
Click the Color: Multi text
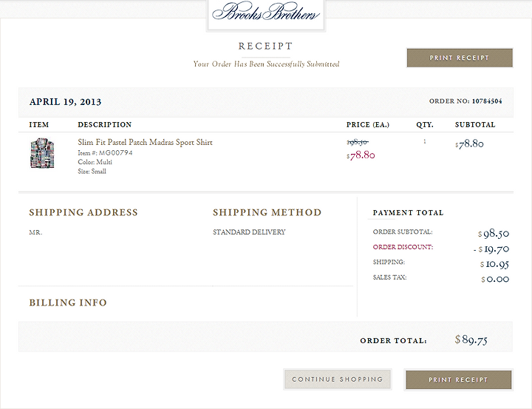point(95,162)
